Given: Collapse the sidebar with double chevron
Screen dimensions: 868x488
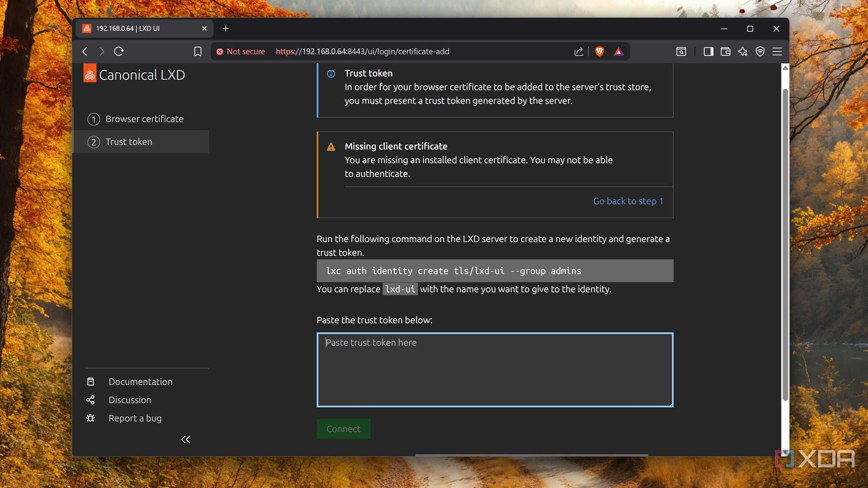Looking at the screenshot, I should pos(186,439).
